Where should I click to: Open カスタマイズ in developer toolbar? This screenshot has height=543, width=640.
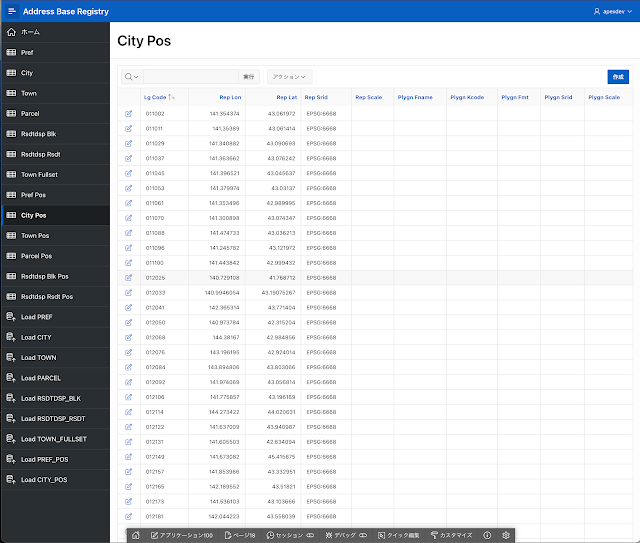tap(451, 535)
